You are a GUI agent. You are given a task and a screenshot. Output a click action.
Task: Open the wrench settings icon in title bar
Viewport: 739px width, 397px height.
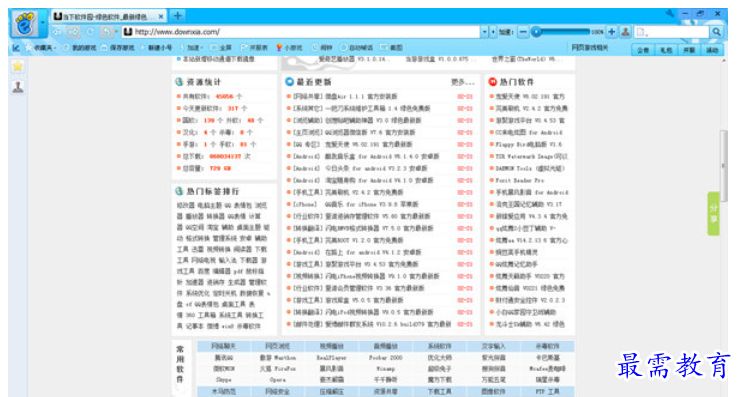coord(670,14)
